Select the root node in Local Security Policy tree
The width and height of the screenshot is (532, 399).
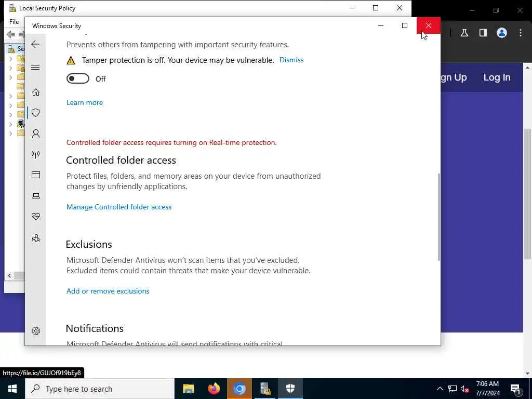pos(16,48)
